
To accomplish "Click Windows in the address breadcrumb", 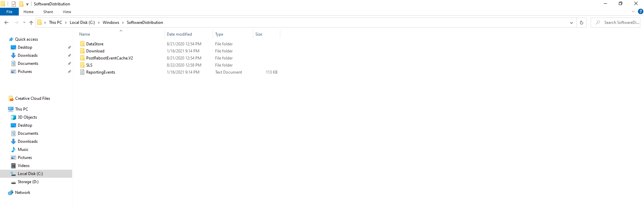I will (111, 23).
